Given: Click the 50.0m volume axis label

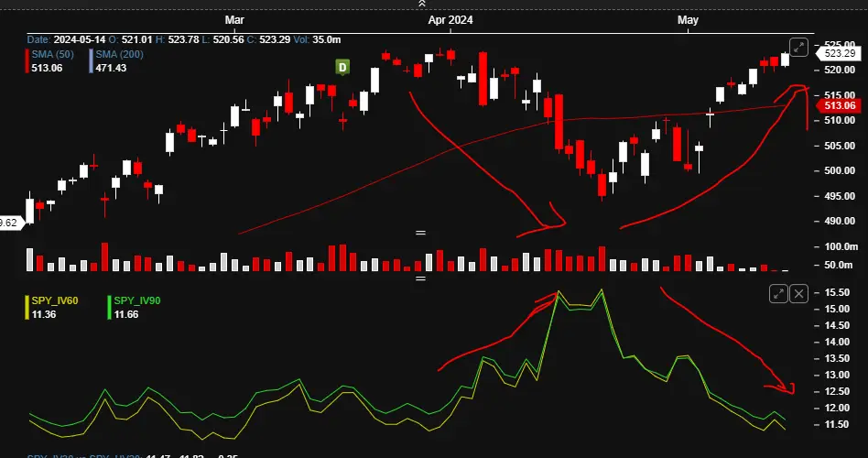Looking at the screenshot, I should click(x=838, y=266).
